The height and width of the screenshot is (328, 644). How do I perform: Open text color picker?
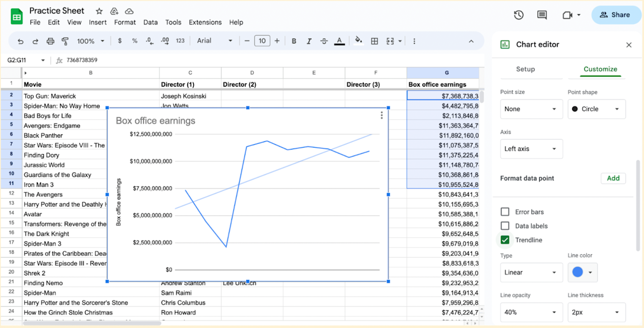pos(339,41)
